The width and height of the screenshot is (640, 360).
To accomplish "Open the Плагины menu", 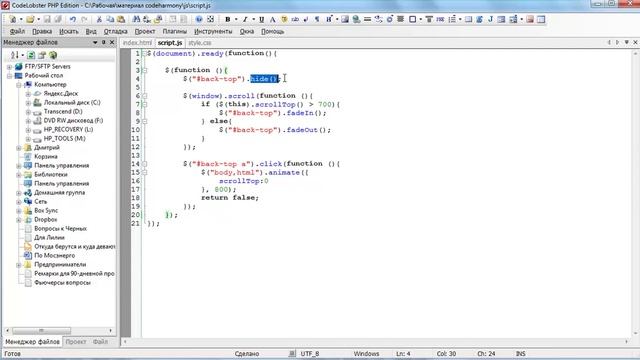I will 175,31.
